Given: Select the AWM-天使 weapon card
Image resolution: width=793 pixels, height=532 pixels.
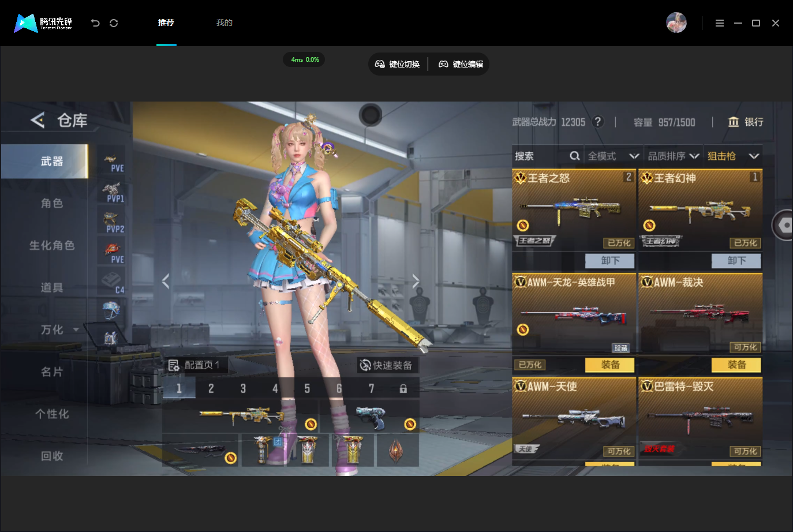Looking at the screenshot, I should click(574, 419).
